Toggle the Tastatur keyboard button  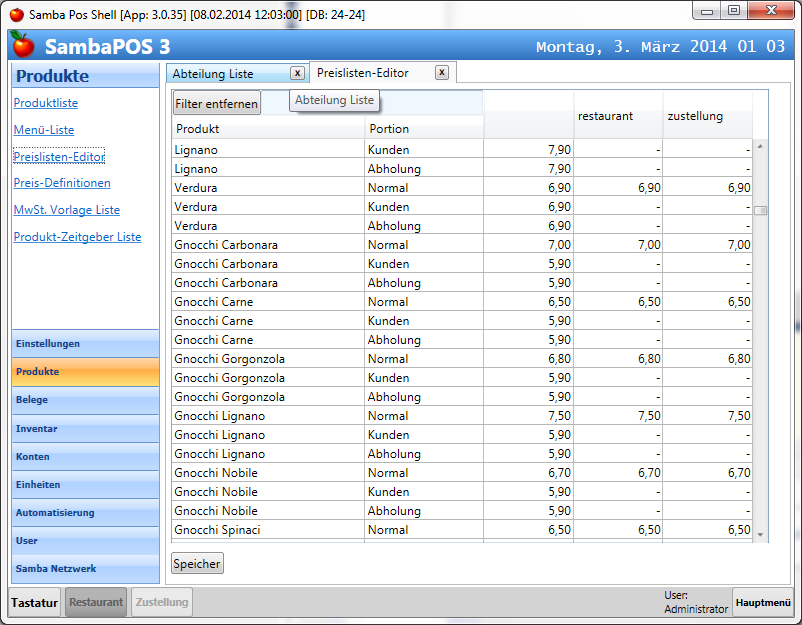click(x=35, y=602)
